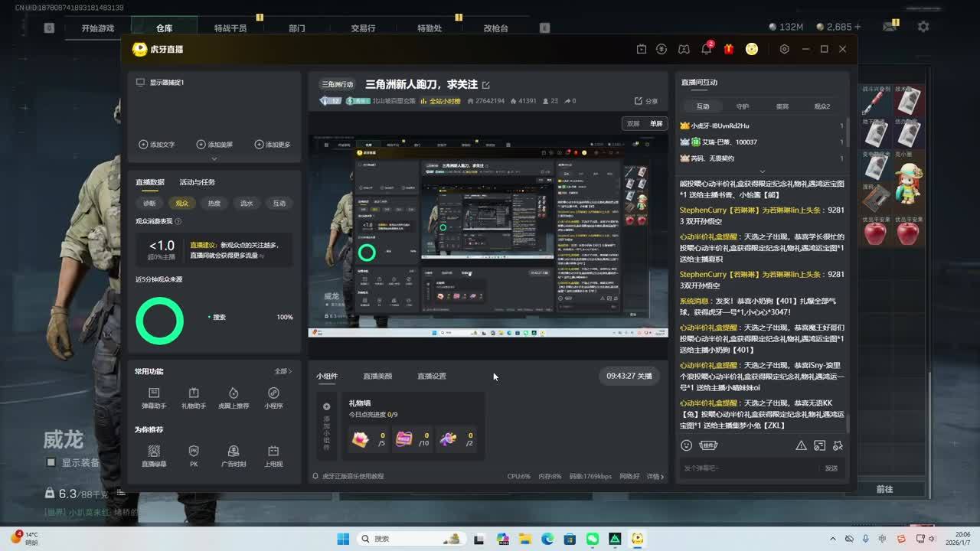The image size is (980, 551).
Task: Open the red gift box icon
Action: pyautogui.click(x=728, y=49)
